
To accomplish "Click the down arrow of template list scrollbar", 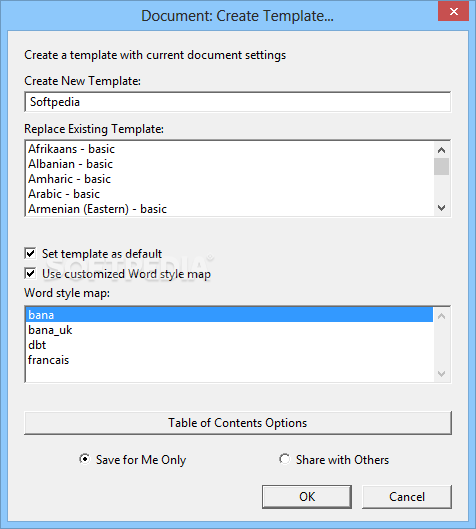I will pyautogui.click(x=441, y=208).
